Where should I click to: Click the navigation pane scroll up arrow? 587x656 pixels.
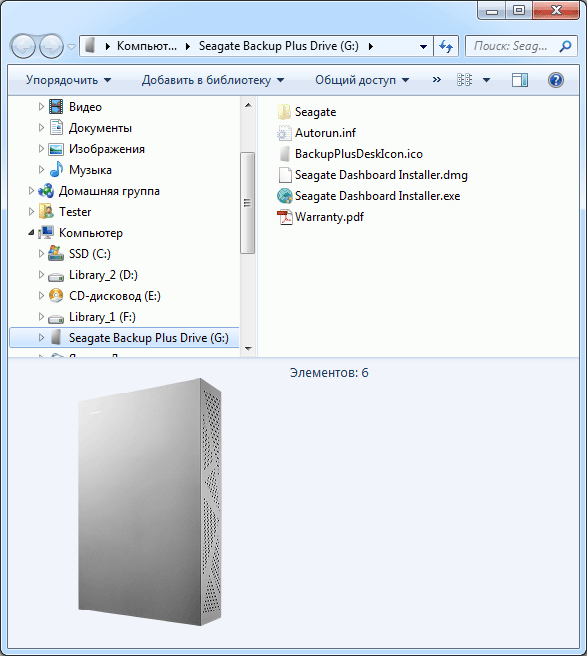(248, 105)
